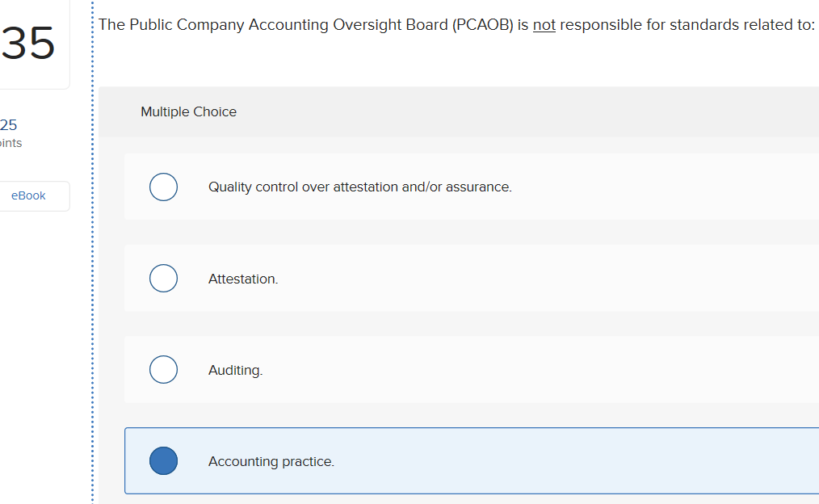Click inside the highlighted "Accounting practice" answer row

pos(485,460)
